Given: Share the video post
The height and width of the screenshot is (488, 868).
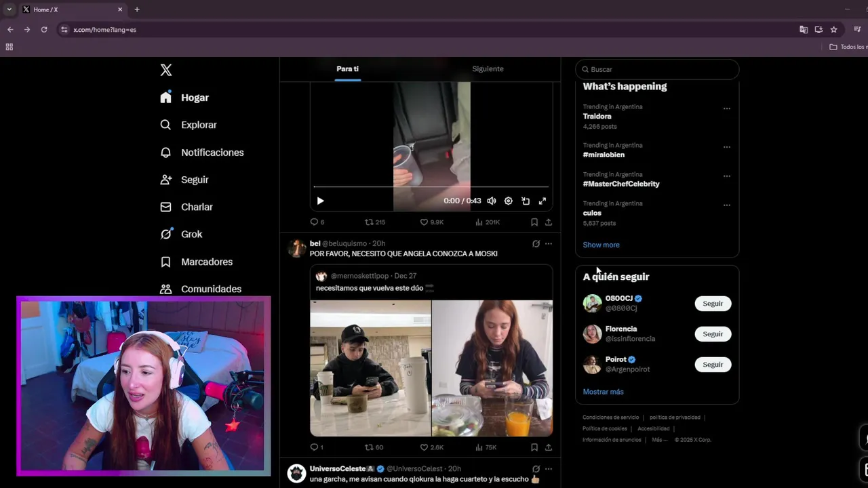Looking at the screenshot, I should [549, 222].
